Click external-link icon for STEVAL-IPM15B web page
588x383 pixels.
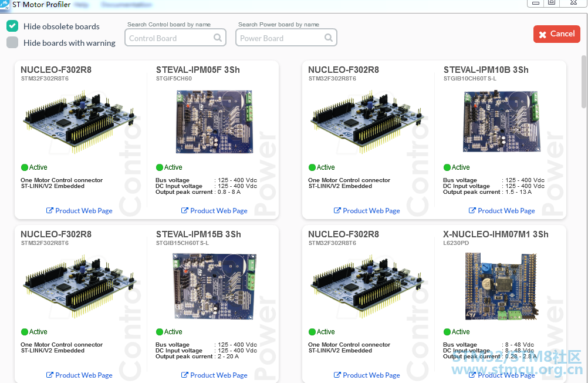click(184, 375)
